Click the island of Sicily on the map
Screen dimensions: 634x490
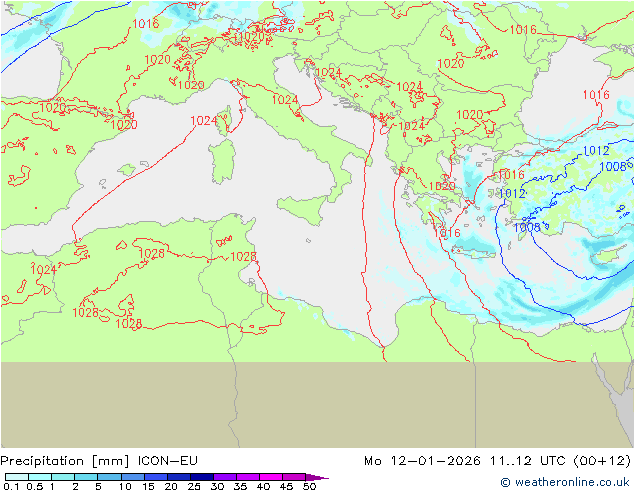(x=302, y=208)
